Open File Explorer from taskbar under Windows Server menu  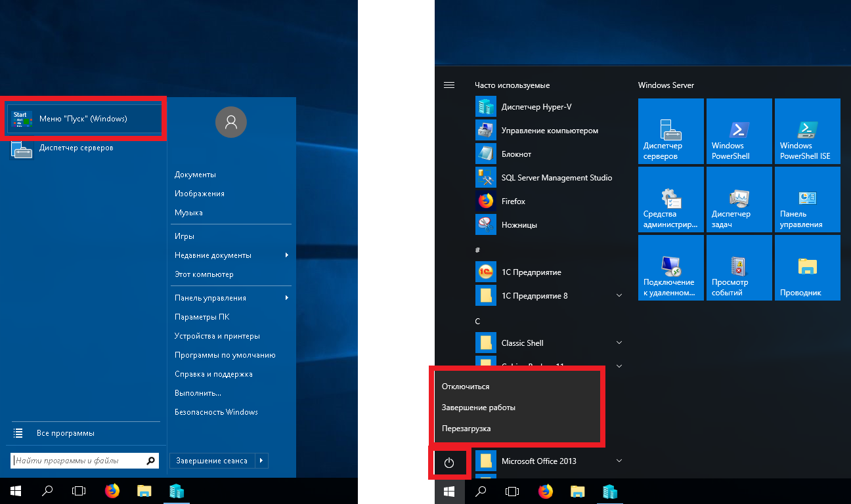coord(578,491)
